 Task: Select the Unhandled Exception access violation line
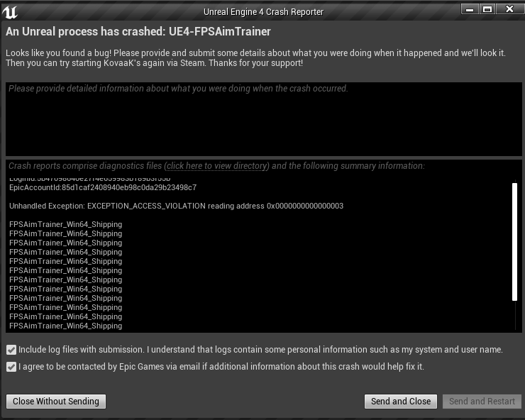[x=176, y=206]
